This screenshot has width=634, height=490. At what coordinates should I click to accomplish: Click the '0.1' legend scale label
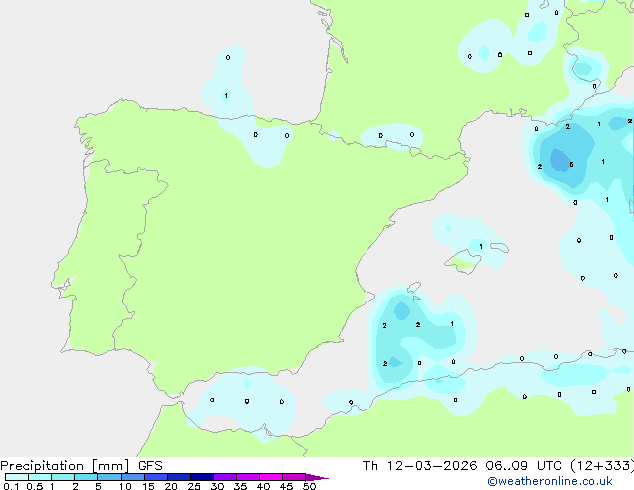pos(11,486)
